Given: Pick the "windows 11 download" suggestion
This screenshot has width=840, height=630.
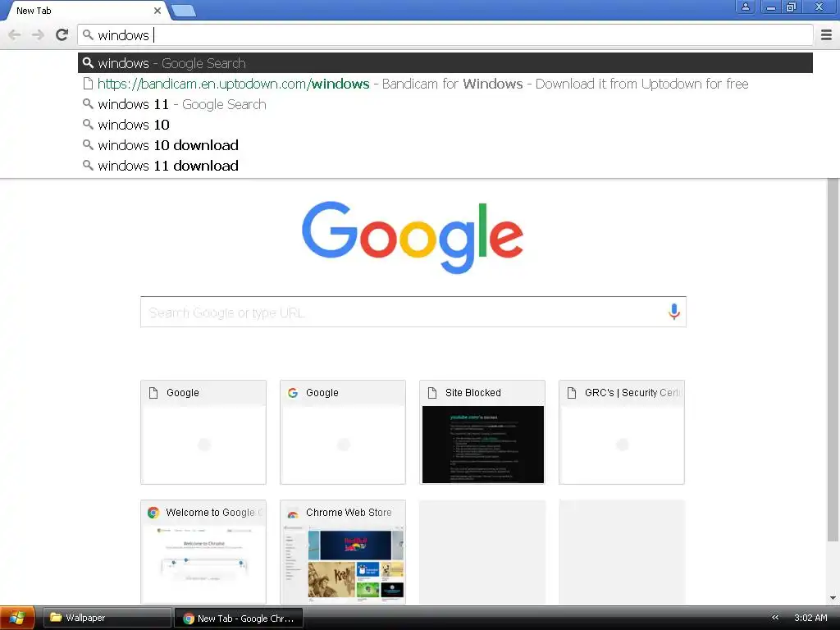Looking at the screenshot, I should coord(445,166).
